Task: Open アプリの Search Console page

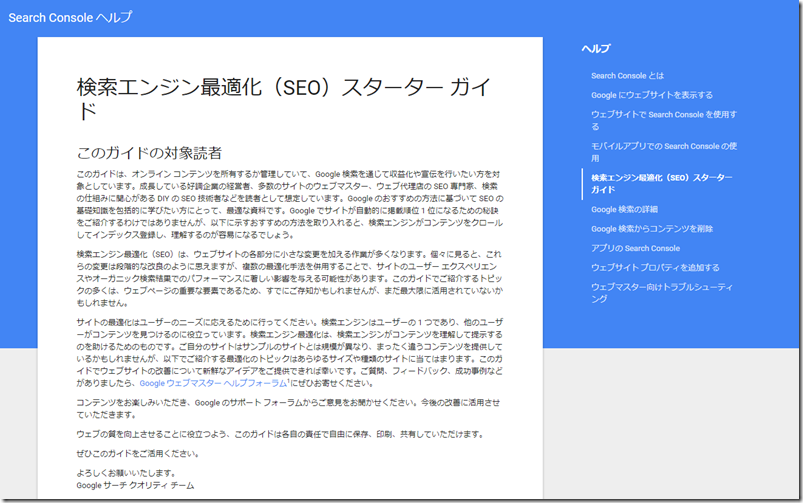Action: [635, 248]
